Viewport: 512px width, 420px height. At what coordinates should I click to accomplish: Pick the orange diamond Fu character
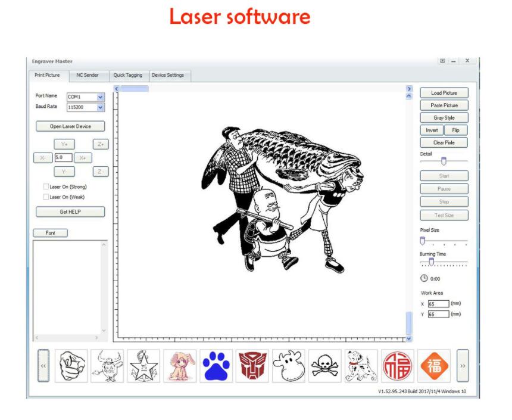(x=433, y=365)
